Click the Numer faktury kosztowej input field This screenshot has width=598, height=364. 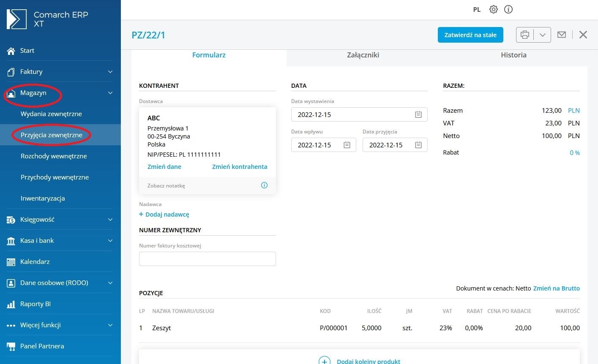click(207, 259)
